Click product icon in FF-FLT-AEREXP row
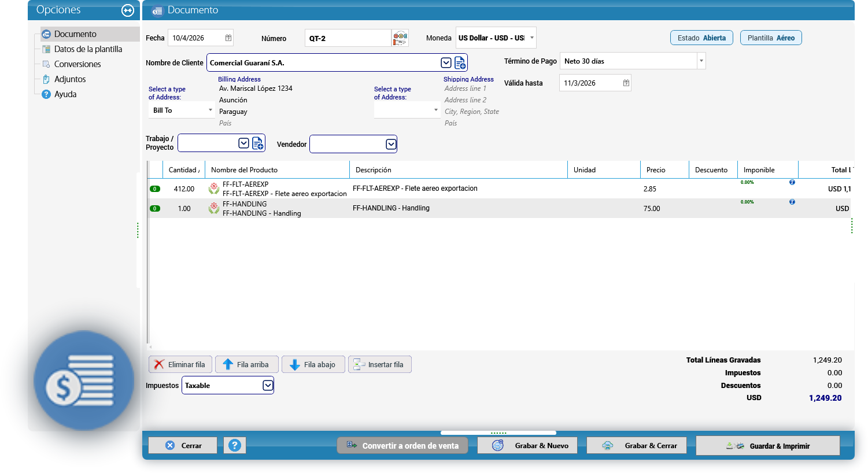 (214, 189)
